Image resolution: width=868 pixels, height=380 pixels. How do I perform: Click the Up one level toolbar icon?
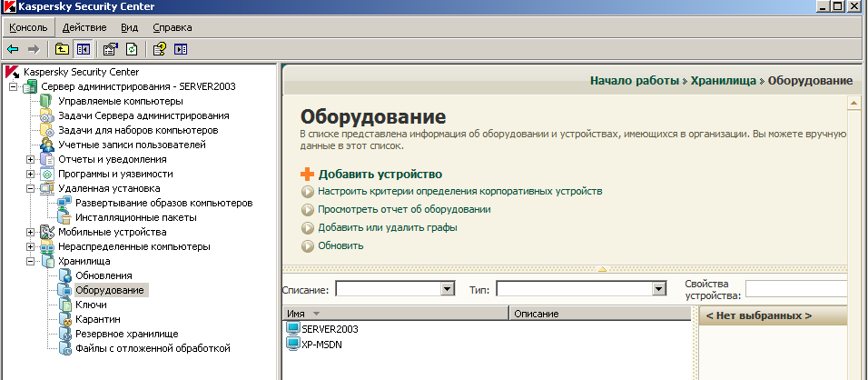coord(62,49)
